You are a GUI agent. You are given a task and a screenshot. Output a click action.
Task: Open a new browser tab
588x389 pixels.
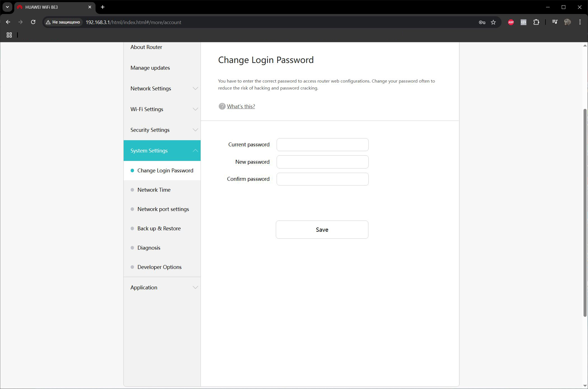102,7
